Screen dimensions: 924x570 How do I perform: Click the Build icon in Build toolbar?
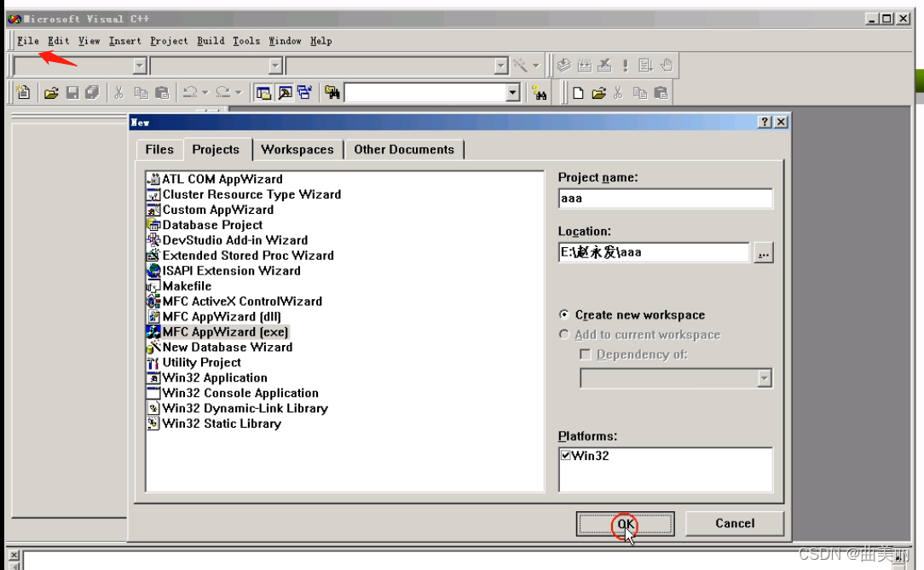pyautogui.click(x=585, y=66)
